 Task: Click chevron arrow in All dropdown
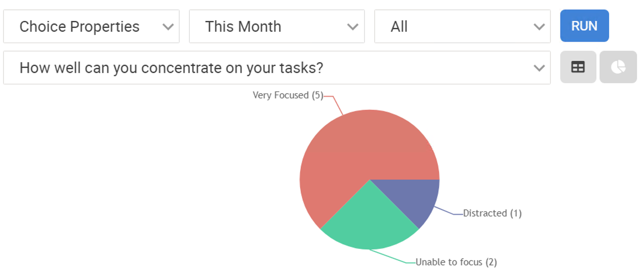click(x=539, y=27)
